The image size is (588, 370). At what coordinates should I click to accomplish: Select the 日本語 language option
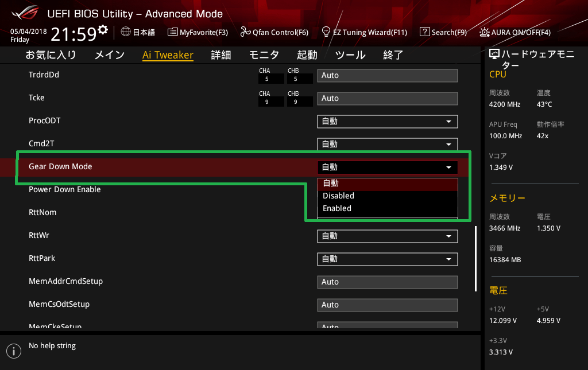pos(144,32)
